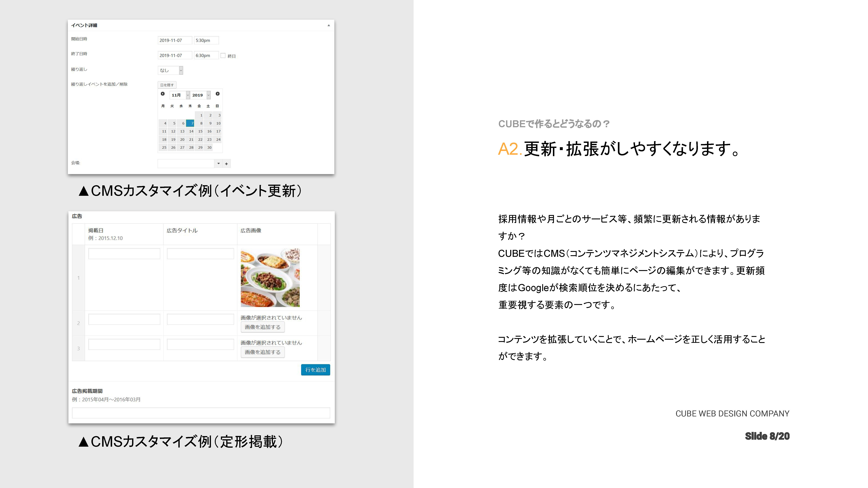This screenshot has width=868, height=488.
Task: Click the previous month arrow in calendar
Action: (163, 94)
